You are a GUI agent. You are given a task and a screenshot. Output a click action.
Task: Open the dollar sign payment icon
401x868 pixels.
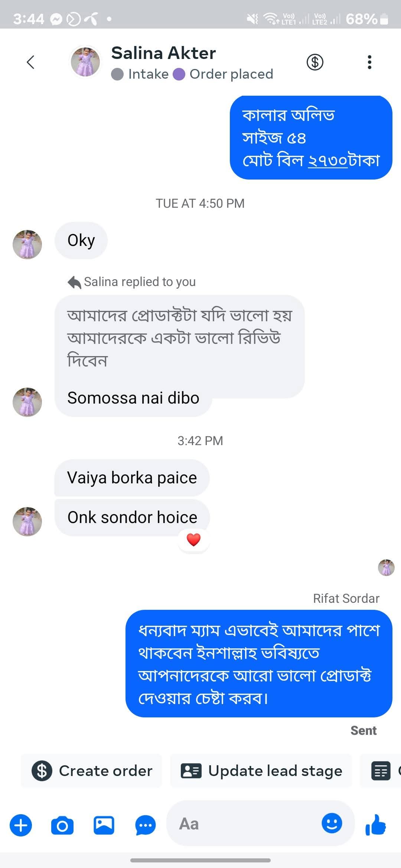point(315,62)
